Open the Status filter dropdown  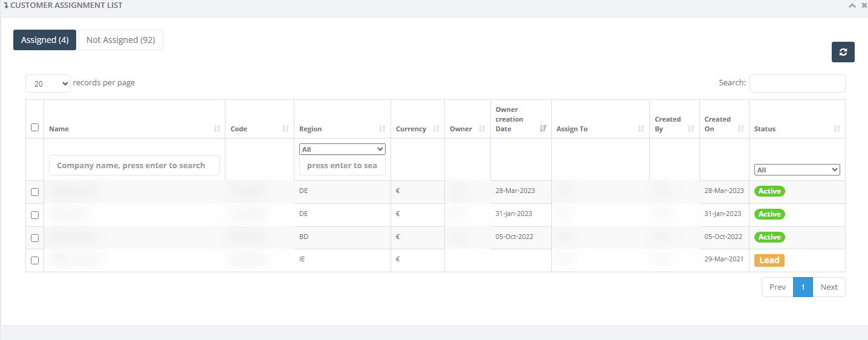[797, 170]
